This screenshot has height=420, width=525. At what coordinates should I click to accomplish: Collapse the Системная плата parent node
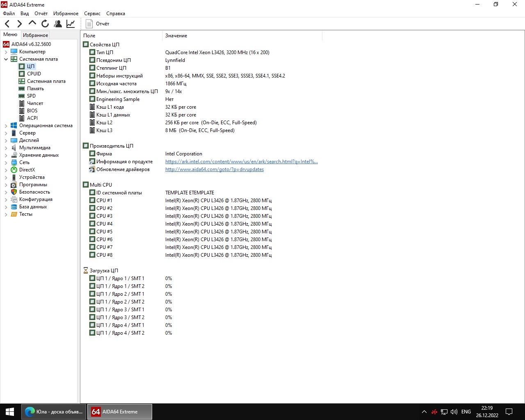pos(6,59)
